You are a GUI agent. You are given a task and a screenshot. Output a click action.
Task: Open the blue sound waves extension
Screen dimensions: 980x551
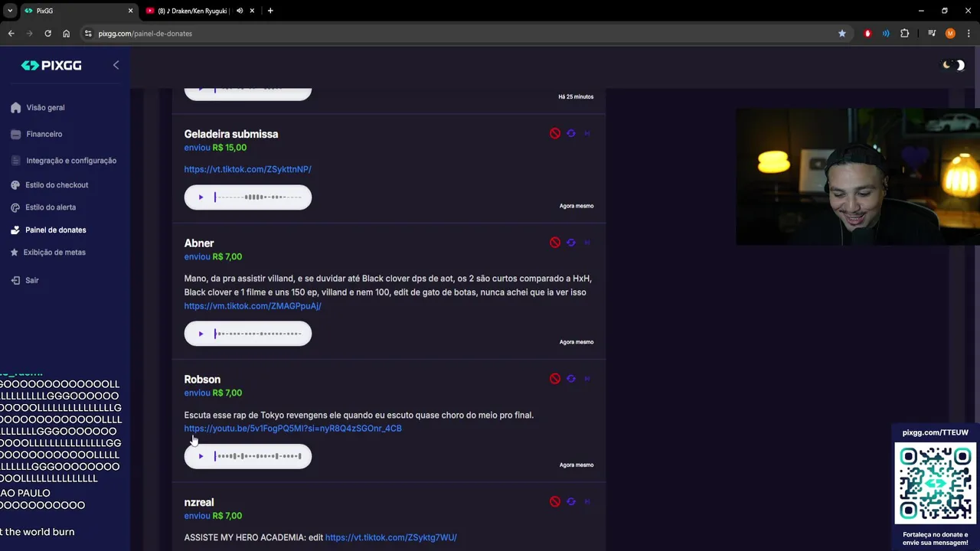[886, 34]
